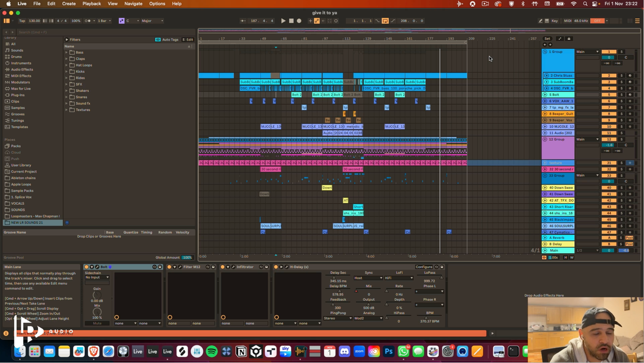
Task: Expand the Bass folder in browser
Action: 67,53
